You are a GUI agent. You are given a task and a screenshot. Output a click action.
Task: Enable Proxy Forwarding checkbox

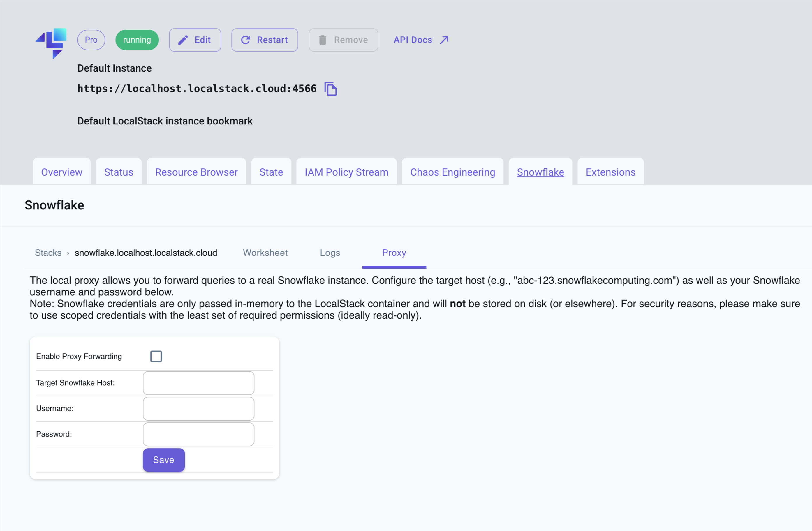156,357
